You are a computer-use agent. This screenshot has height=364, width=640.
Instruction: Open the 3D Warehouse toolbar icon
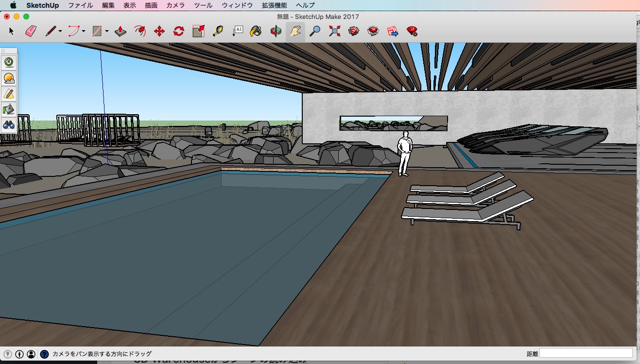coord(354,32)
